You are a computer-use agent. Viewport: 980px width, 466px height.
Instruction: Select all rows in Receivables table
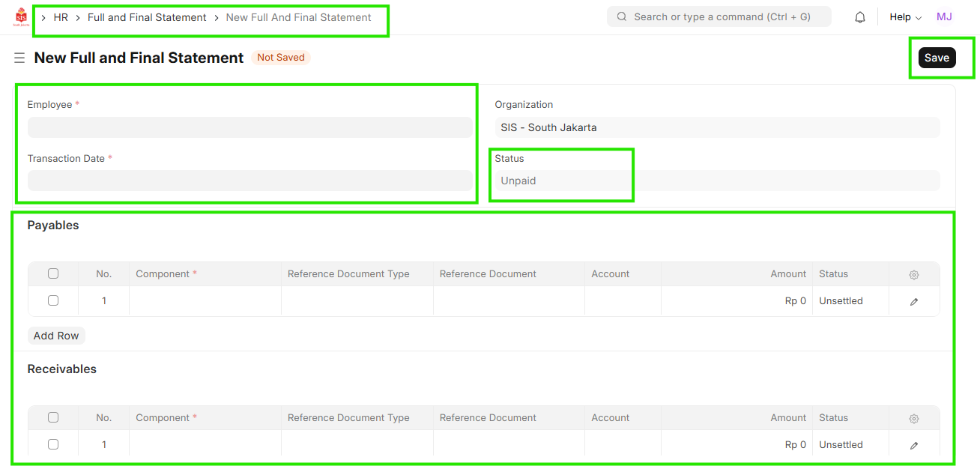point(53,417)
